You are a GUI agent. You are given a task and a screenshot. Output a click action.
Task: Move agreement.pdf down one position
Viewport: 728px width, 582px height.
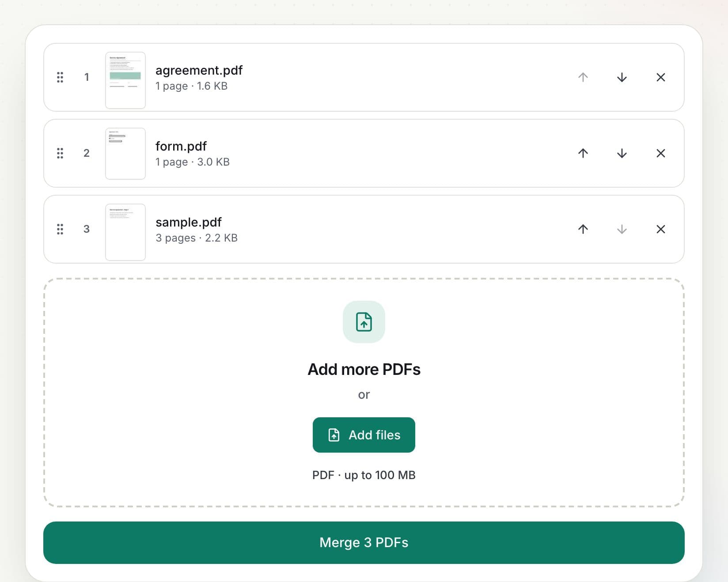pos(622,77)
